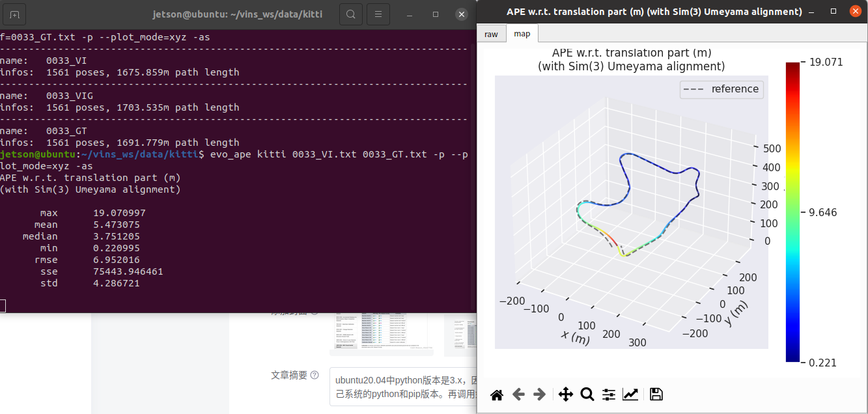This screenshot has height=414, width=868.
Task: Go back to previous plot view
Action: click(518, 394)
